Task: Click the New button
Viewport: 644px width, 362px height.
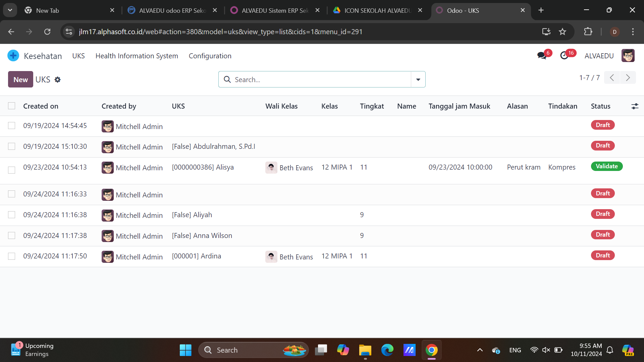Action: (x=20, y=79)
